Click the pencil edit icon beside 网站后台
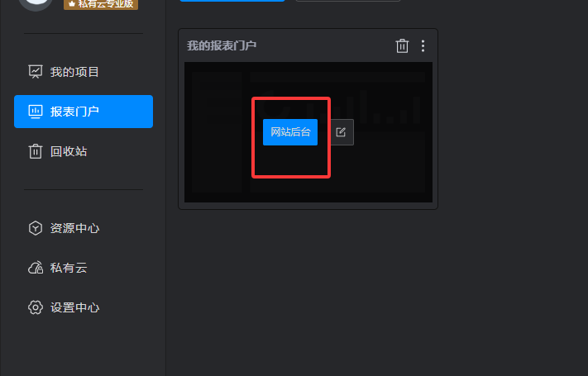This screenshot has width=588, height=376. pyautogui.click(x=341, y=132)
